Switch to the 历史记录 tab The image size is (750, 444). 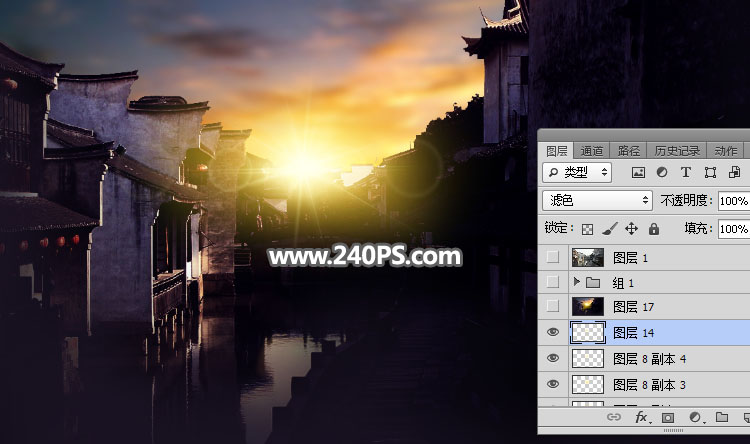[677, 151]
